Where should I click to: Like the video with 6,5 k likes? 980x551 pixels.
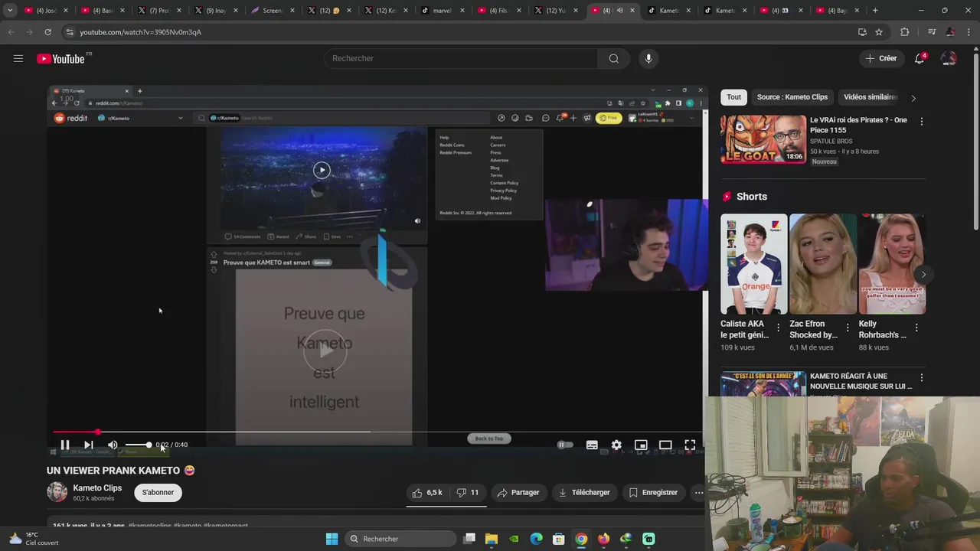[427, 493]
